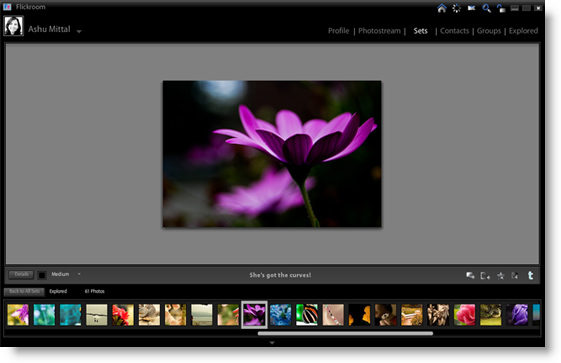Open the Contacts tab
Screen dimensions: 561x363
(454, 31)
